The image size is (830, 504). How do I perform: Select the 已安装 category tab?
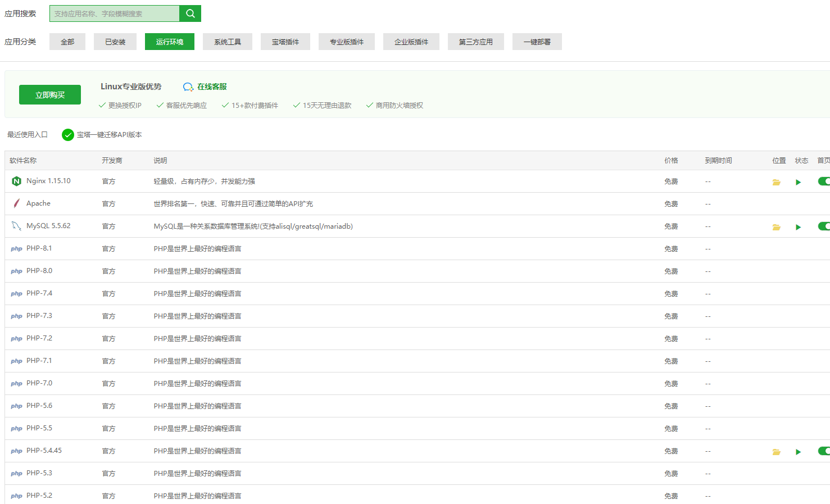(x=115, y=41)
